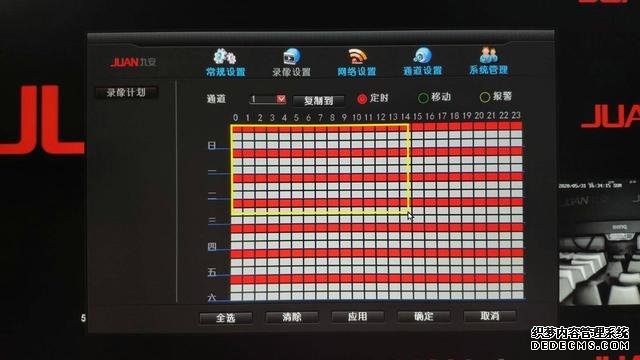Image resolution: width=640 pixels, height=360 pixels.
Task: Click the hour 12 column header
Action: point(381,117)
